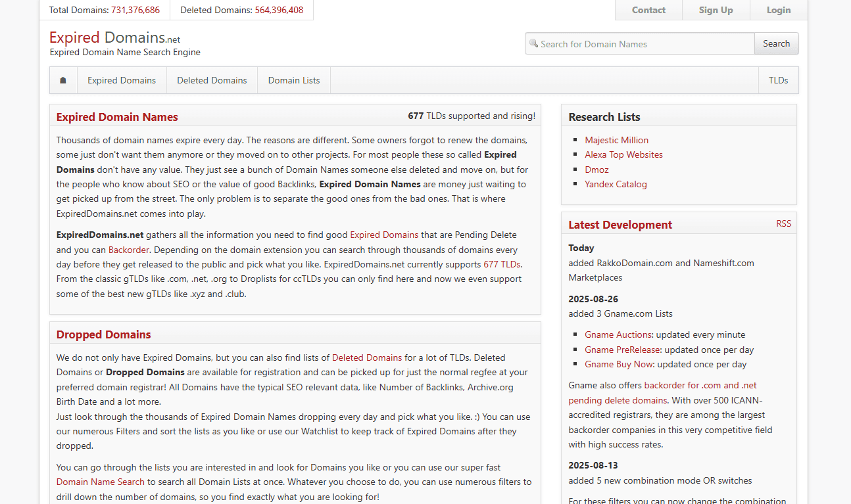
Task: Select the Domain Lists navigation tab
Action: click(294, 80)
